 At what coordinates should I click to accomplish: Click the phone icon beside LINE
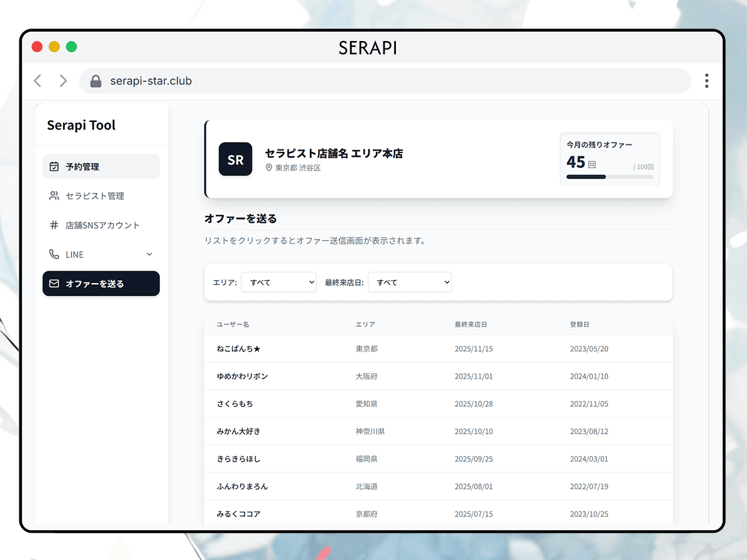coord(54,254)
